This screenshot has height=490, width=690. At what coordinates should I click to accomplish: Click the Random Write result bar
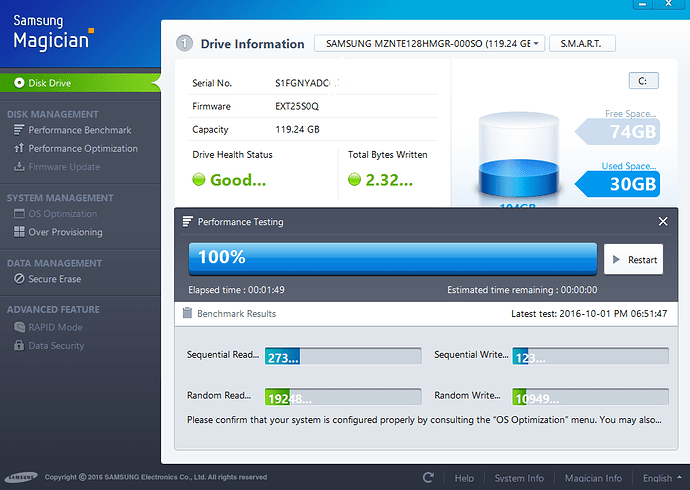(x=590, y=396)
